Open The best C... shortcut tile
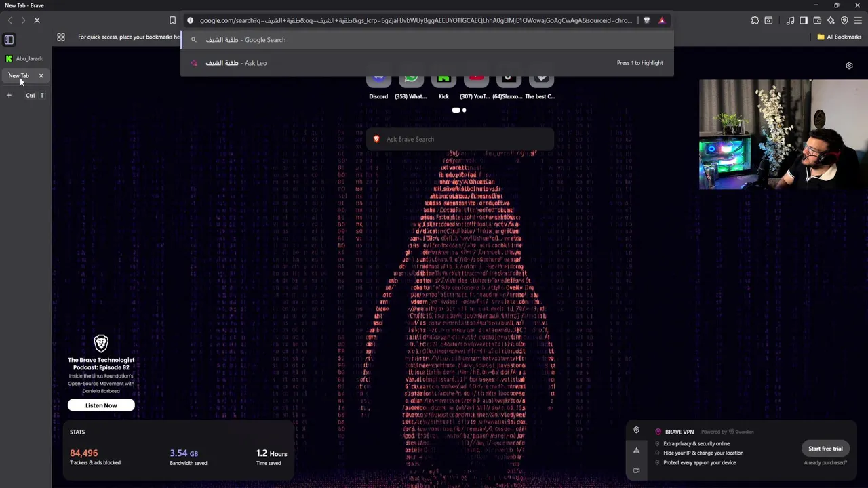Image resolution: width=868 pixels, height=488 pixels. [540, 87]
